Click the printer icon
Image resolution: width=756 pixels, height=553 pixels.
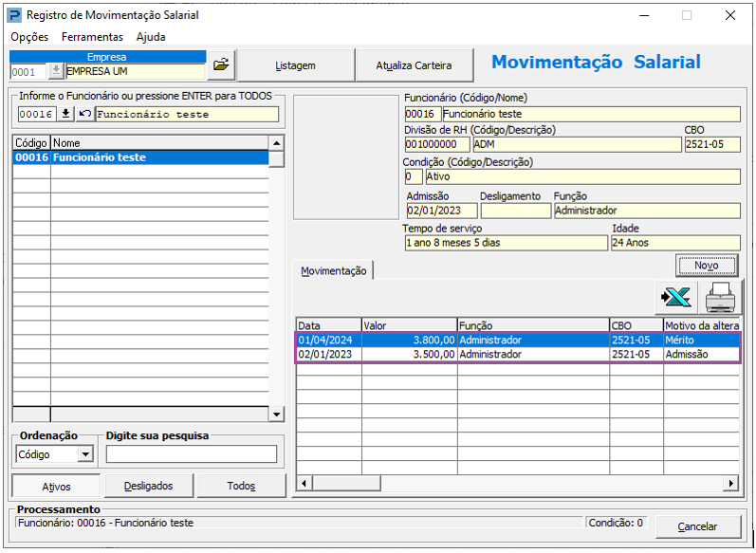(x=720, y=298)
